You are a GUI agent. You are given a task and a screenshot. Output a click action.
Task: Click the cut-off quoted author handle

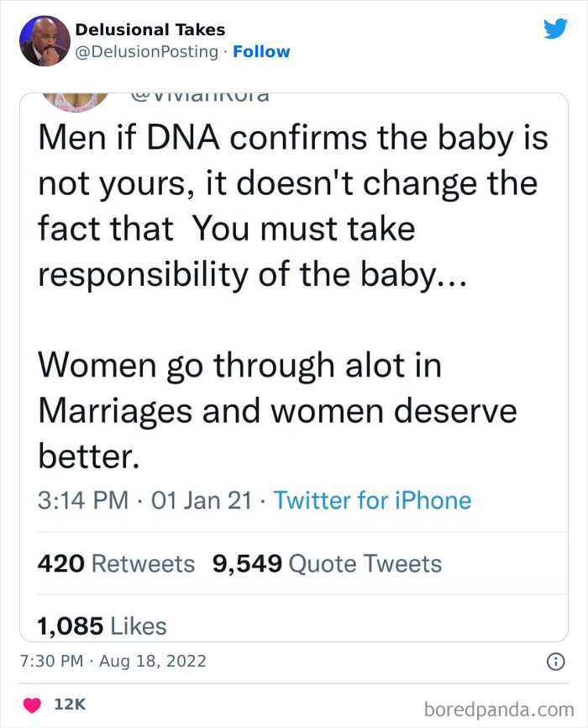pyautogui.click(x=201, y=97)
